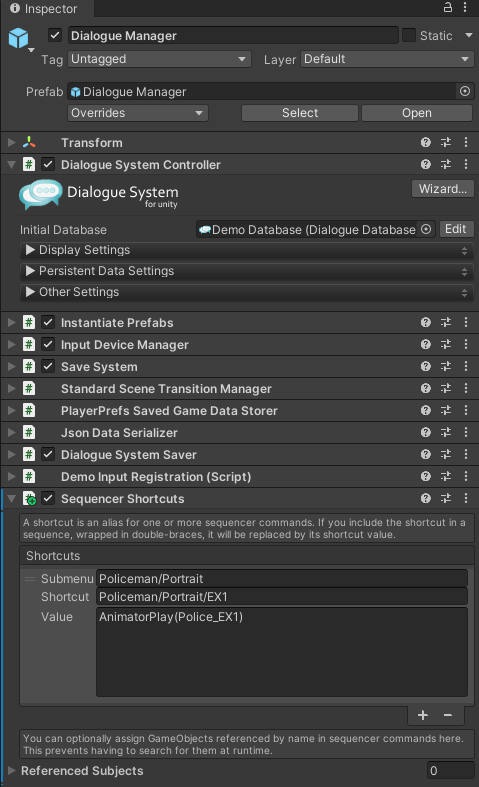This screenshot has height=787, width=479.
Task: Collapse Dialogue System Controller component
Action: pos(12,165)
